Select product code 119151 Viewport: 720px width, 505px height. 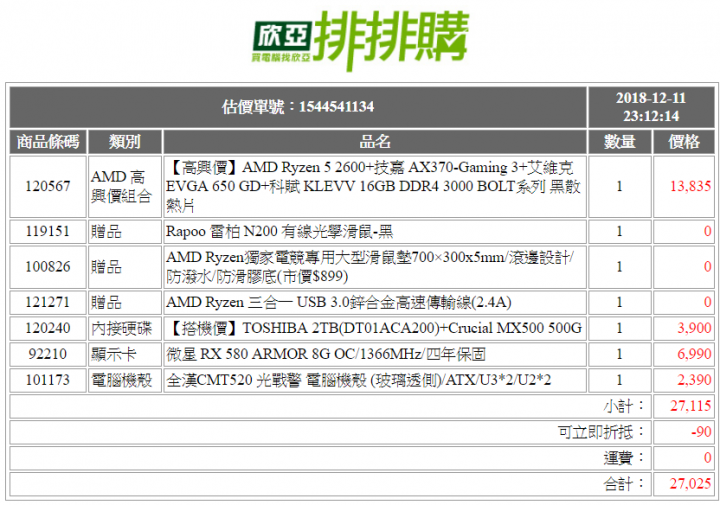point(48,231)
